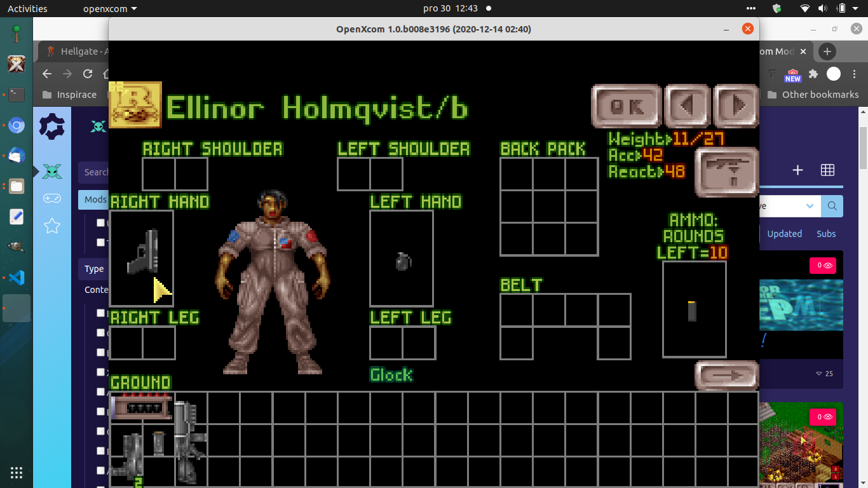868x488 pixels.
Task: Launch Visual Studio Code from the dock
Action: point(17,278)
